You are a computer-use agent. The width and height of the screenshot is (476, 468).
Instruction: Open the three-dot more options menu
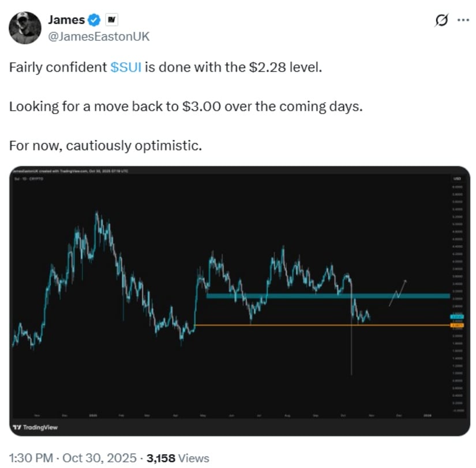click(x=463, y=20)
